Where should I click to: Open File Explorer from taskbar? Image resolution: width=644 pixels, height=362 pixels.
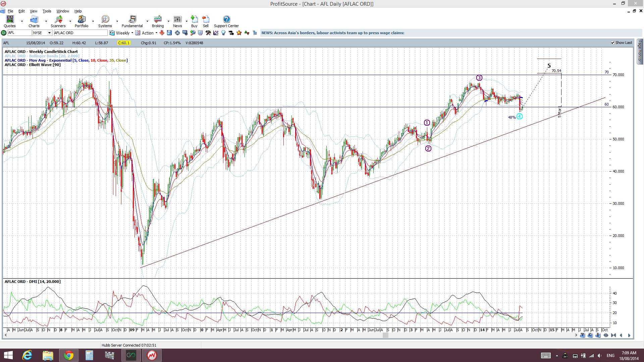tap(48, 355)
